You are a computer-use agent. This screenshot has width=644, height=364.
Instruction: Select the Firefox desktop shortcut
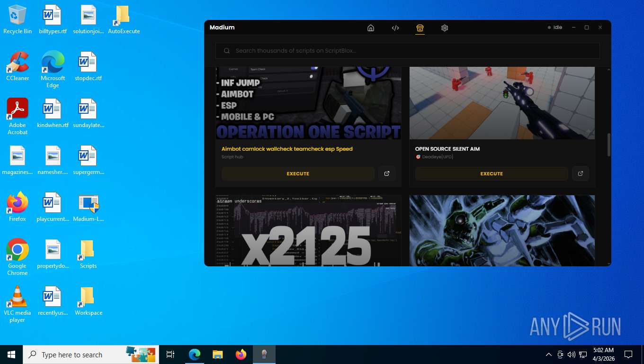[18, 207]
